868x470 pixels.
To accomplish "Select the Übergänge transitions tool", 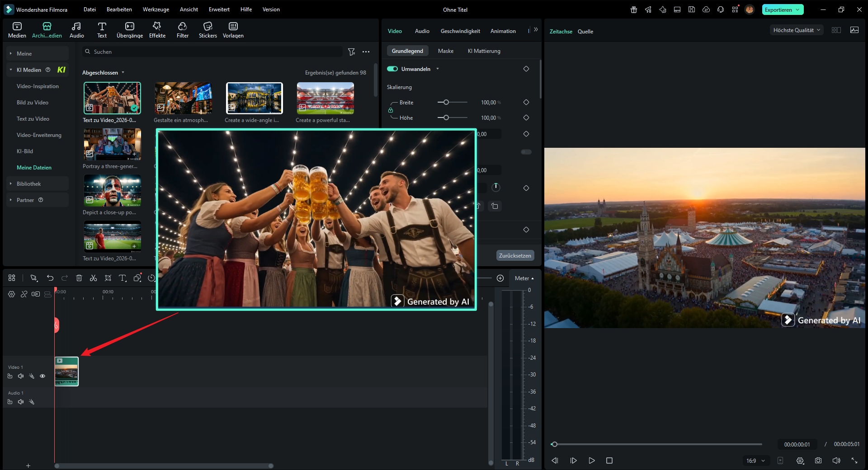I will click(129, 30).
